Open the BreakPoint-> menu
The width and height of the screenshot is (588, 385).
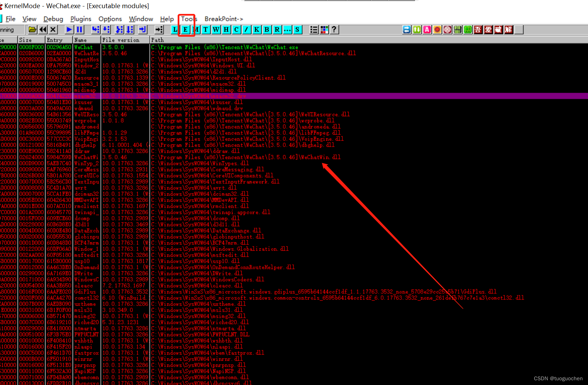coord(224,19)
